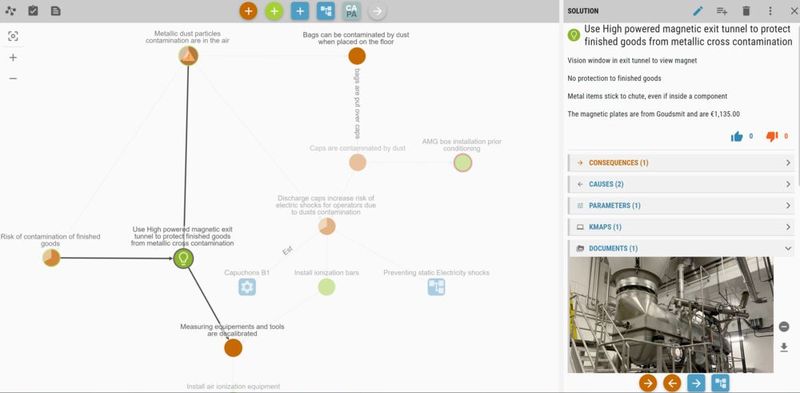Select the green lightbulb solution node
Screen dimensions: 800x393
tap(183, 258)
